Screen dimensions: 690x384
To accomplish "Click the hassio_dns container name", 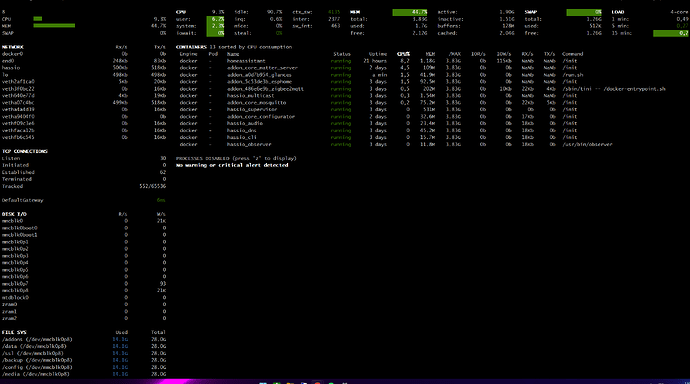I will click(x=242, y=131).
